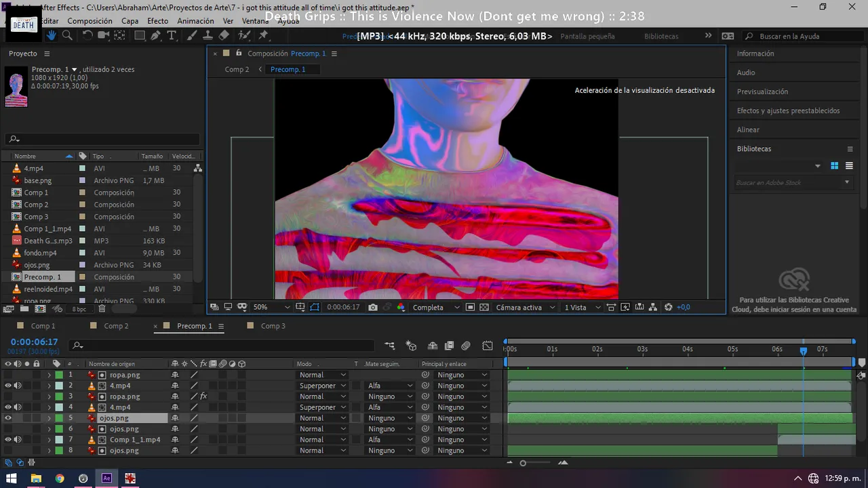Open the Alinear panel
The image size is (868, 488).
[748, 129]
